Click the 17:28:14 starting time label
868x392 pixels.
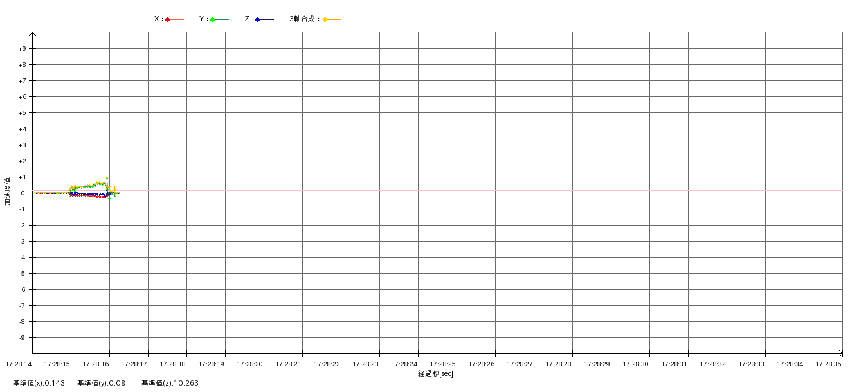(18, 364)
